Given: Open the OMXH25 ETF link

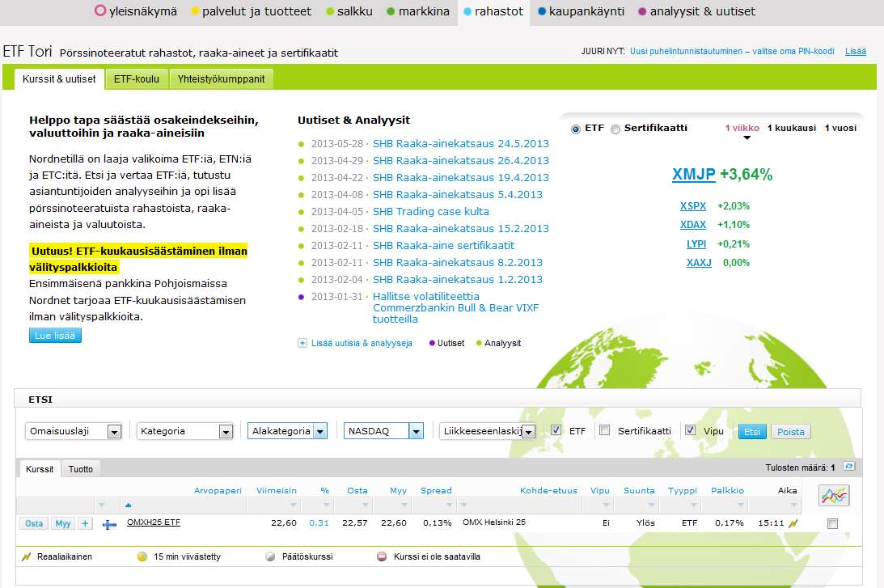Looking at the screenshot, I should tap(154, 522).
